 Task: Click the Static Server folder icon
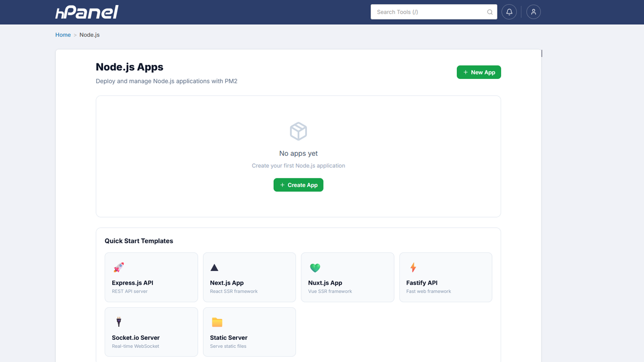(x=217, y=322)
